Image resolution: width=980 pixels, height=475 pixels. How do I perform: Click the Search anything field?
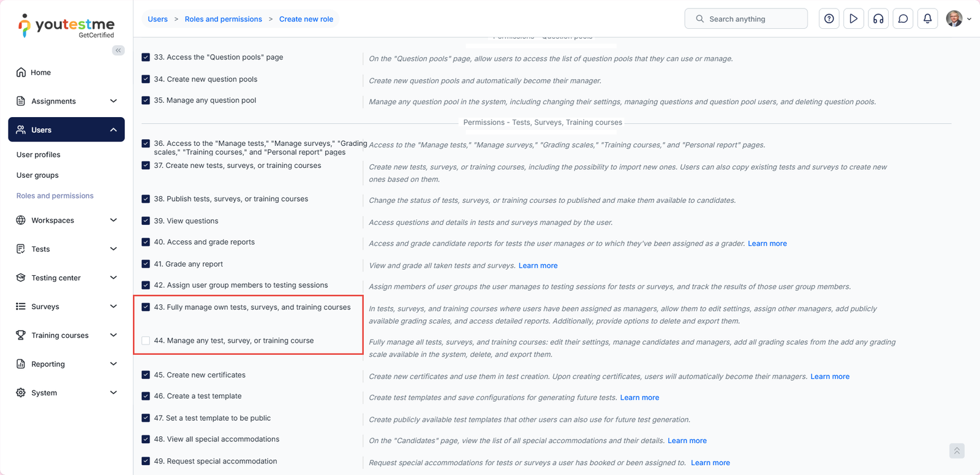[745, 19]
